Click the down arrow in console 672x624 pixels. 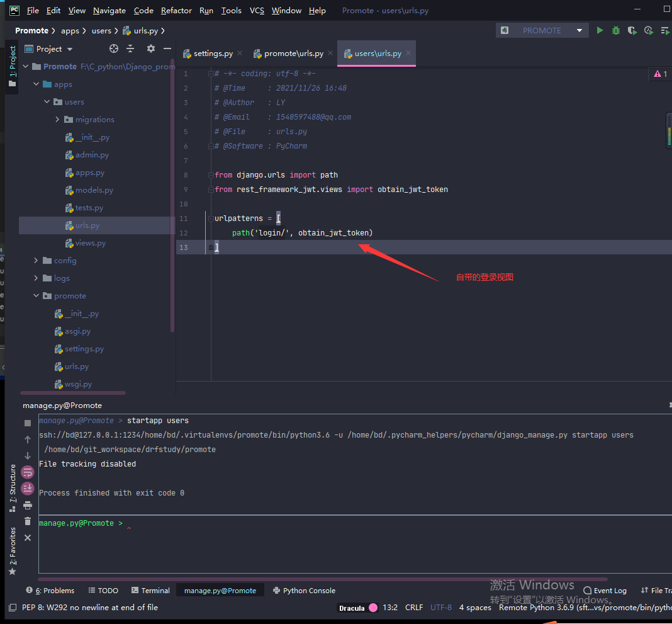point(28,455)
